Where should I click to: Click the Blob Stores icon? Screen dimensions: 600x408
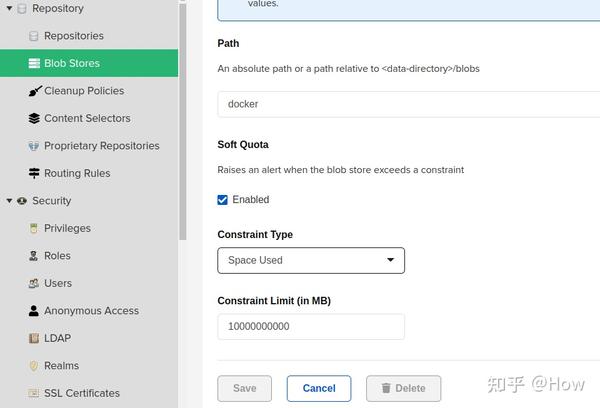coord(34,63)
